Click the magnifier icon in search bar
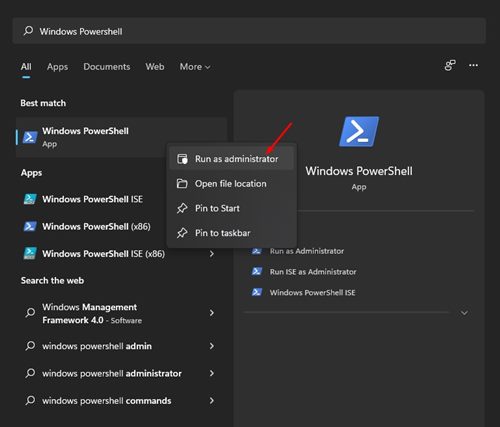The height and width of the screenshot is (427, 500). (x=28, y=31)
